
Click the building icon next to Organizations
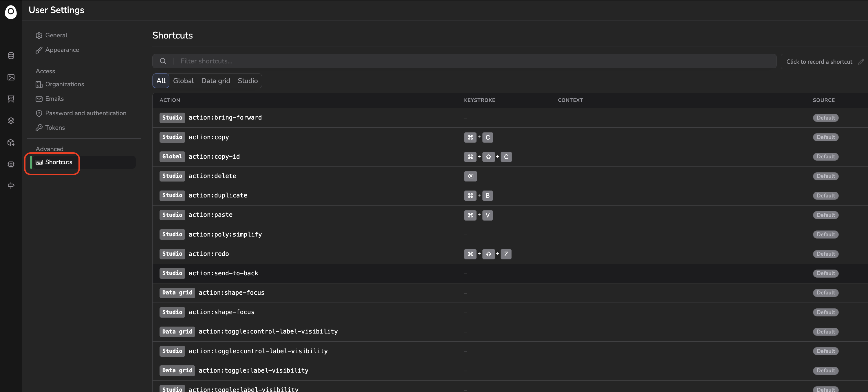tap(39, 84)
